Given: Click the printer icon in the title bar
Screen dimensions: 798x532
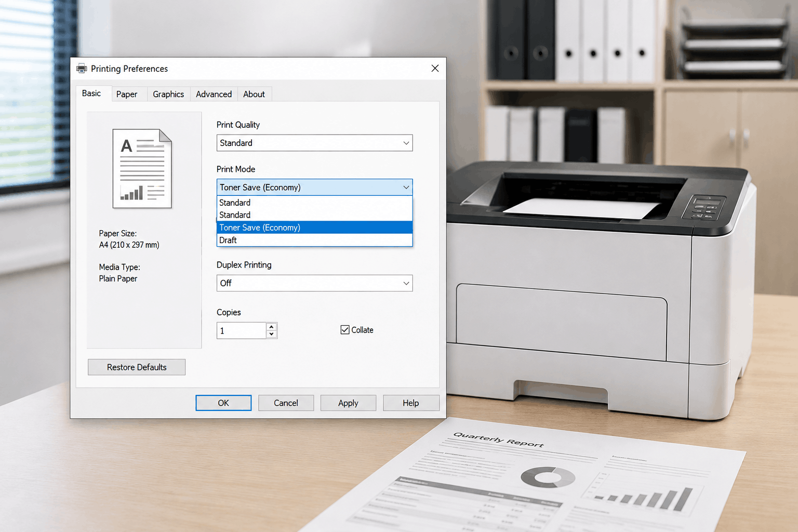Looking at the screenshot, I should tap(82, 68).
